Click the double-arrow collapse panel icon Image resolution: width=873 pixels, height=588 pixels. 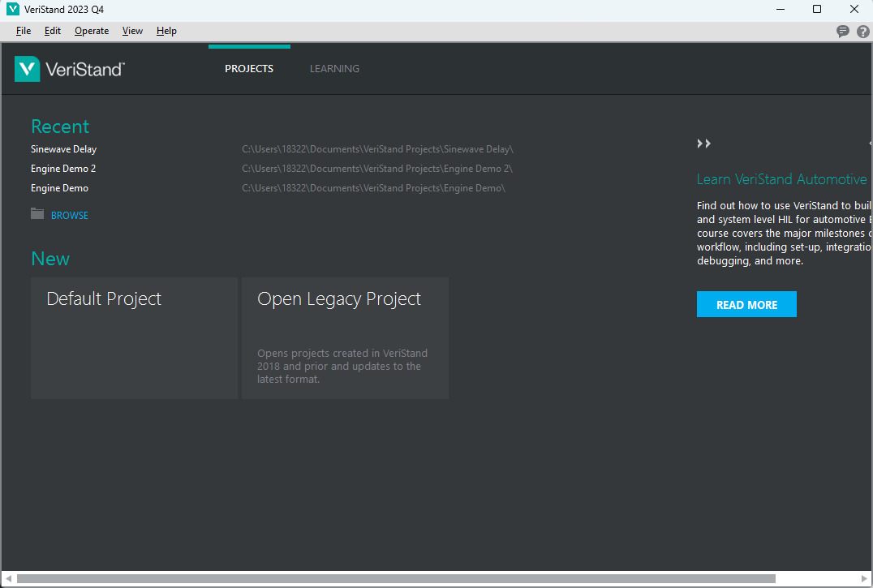(x=703, y=144)
